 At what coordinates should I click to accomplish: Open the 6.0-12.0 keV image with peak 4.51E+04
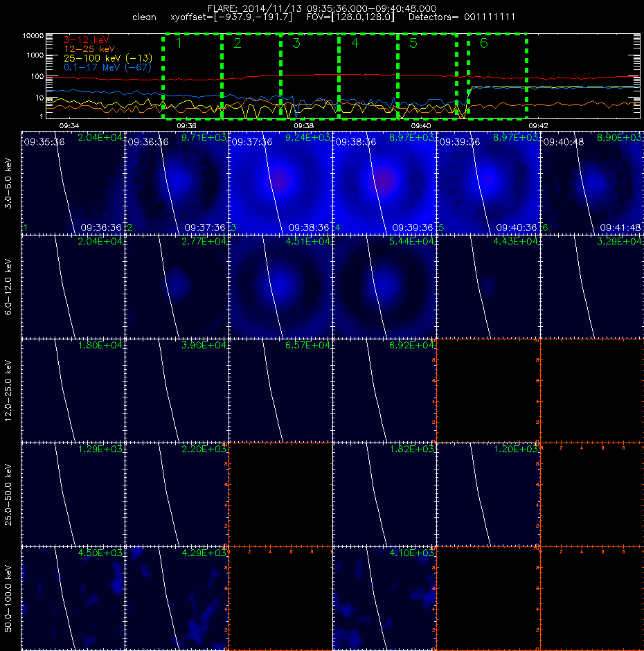tap(280, 287)
